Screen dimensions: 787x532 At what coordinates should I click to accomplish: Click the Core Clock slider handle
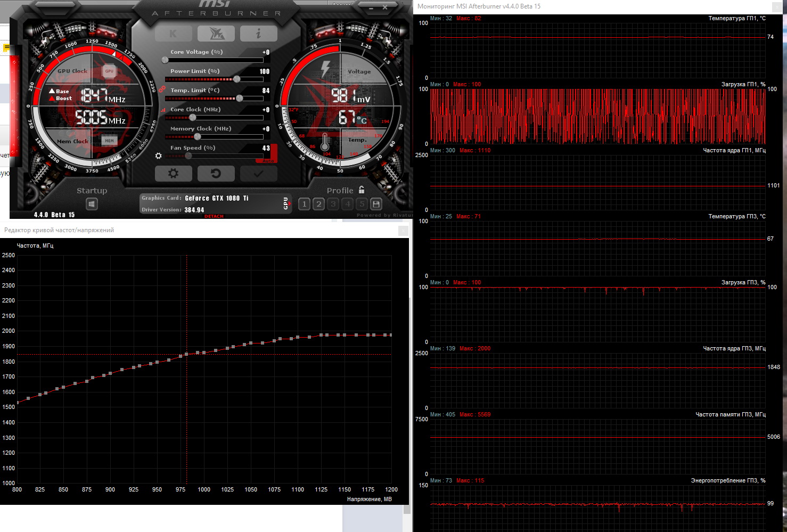click(193, 117)
